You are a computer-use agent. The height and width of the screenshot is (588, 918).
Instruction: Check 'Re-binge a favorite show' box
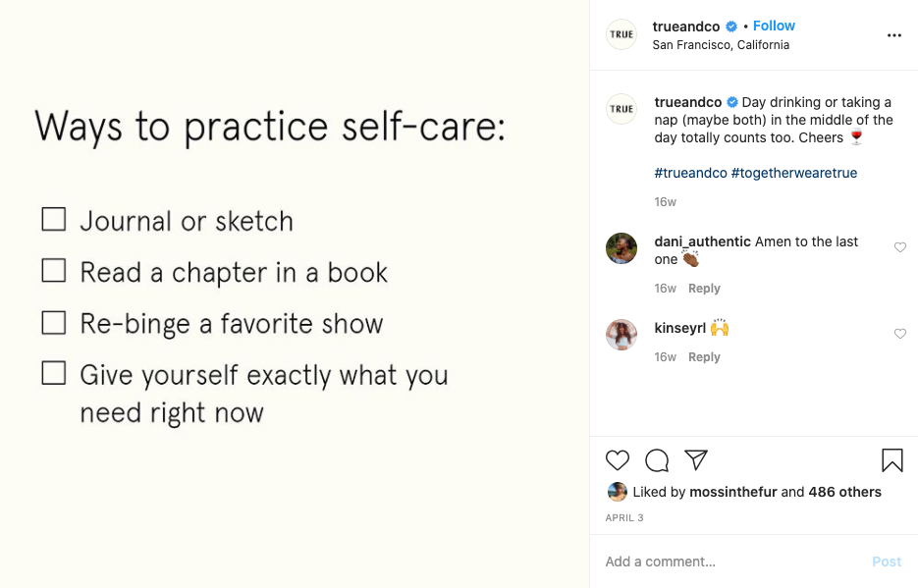point(54,322)
